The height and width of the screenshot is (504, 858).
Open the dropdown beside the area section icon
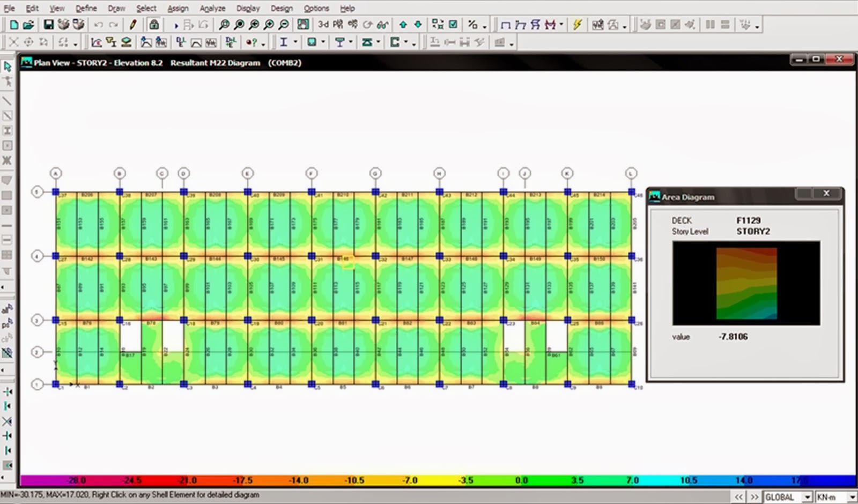323,42
